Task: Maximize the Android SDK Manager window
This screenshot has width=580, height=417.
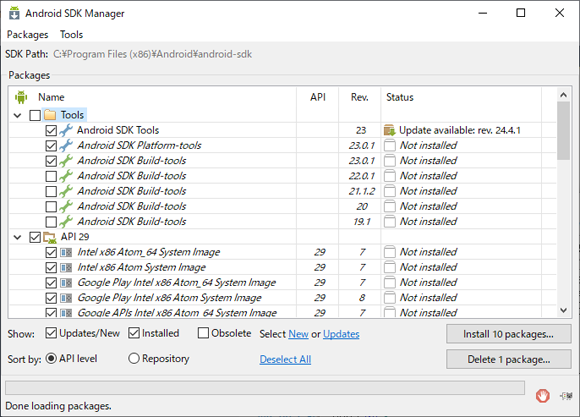Action: coord(521,13)
